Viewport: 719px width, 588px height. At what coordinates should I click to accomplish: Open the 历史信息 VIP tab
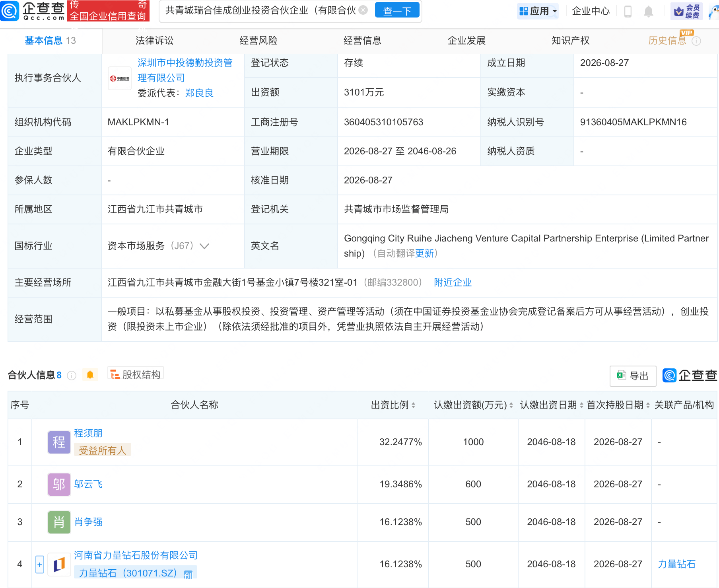click(x=667, y=41)
